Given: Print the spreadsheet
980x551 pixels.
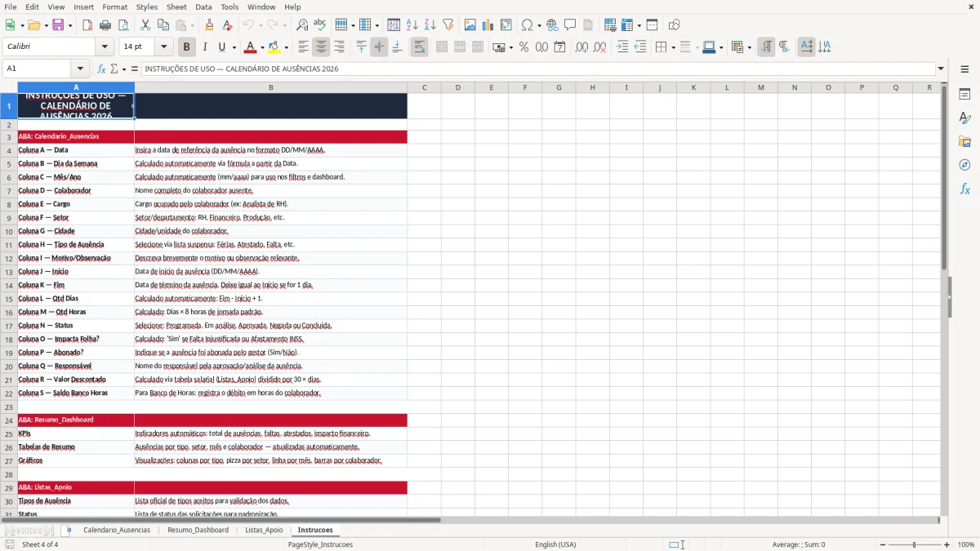Looking at the screenshot, I should click(105, 25).
